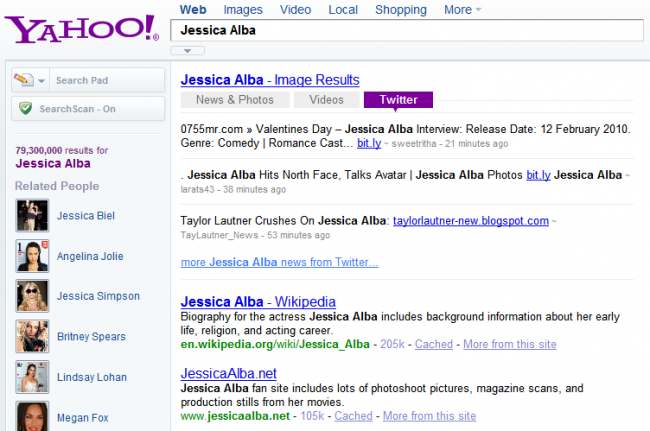Toggle SearchScan - On button

click(x=88, y=109)
